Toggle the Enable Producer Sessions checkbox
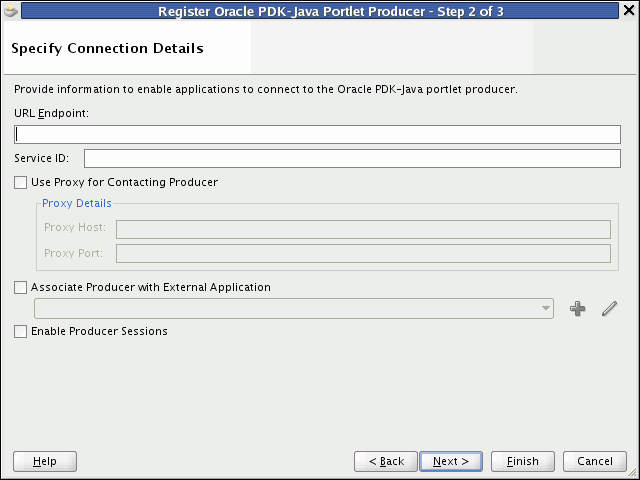The image size is (640, 480). 21,332
